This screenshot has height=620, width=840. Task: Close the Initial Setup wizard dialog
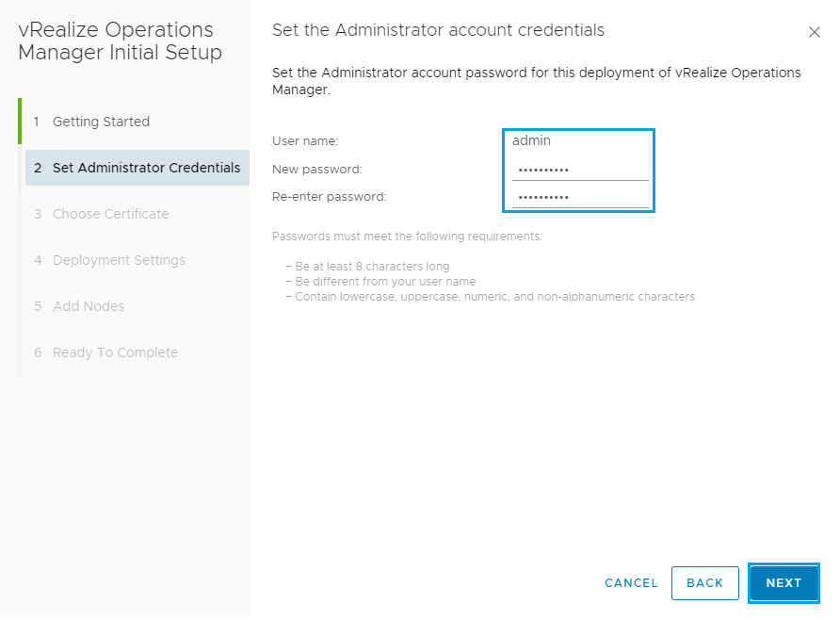814,32
